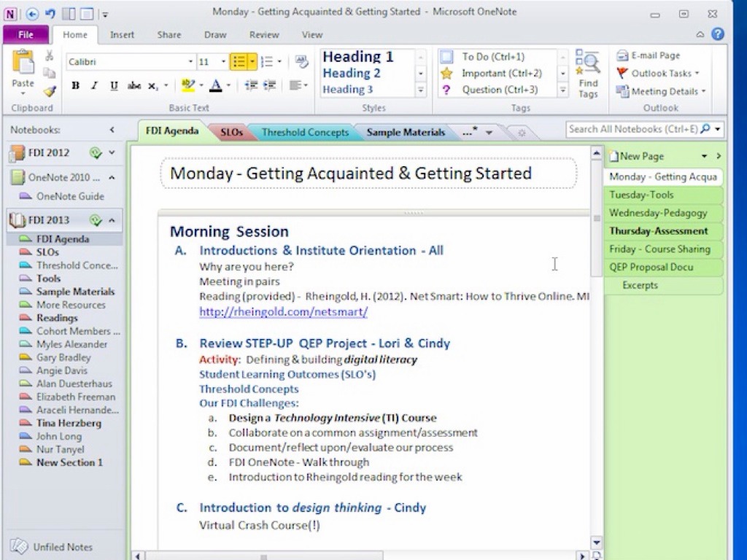Switch to the Insert ribbon tab
747x560 pixels.
122,34
